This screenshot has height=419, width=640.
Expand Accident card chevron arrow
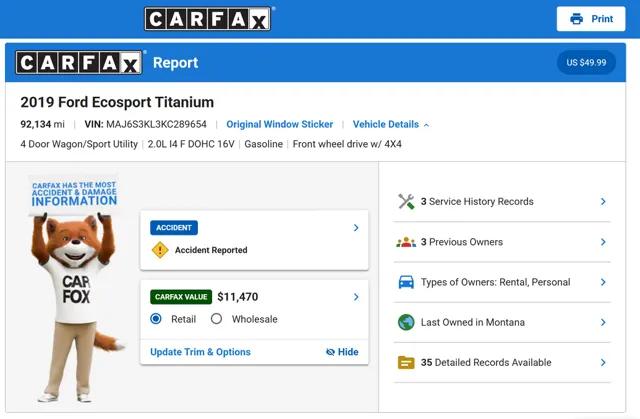pos(356,228)
